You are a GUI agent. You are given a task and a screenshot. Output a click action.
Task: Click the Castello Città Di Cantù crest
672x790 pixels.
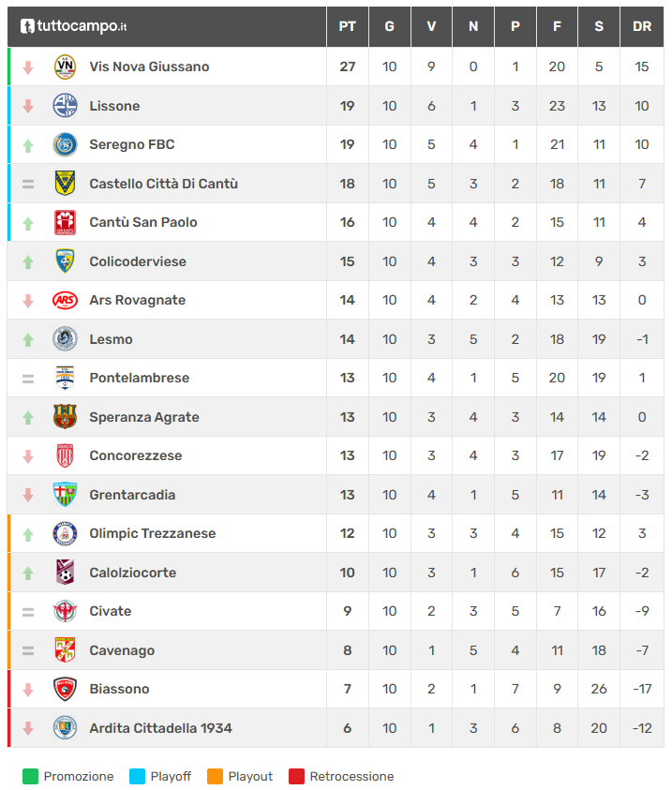[65, 184]
